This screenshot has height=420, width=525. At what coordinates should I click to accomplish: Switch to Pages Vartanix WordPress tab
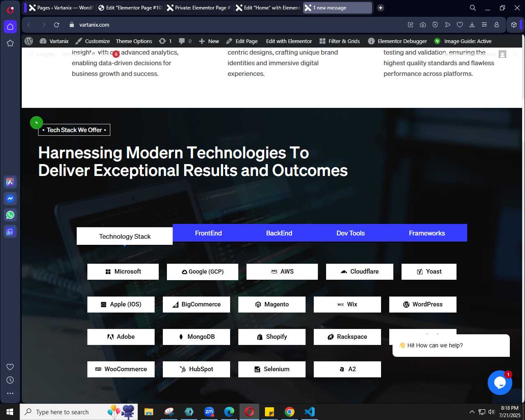[x=61, y=8]
